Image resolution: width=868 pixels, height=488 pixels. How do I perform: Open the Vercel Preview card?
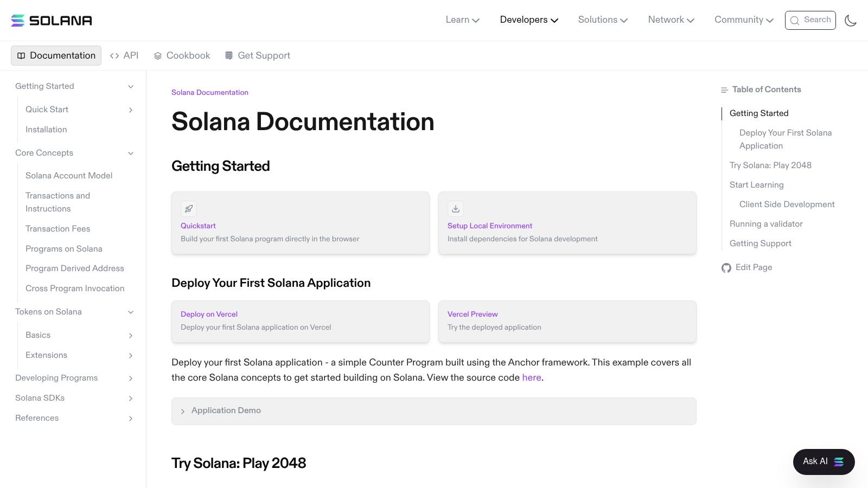click(567, 322)
